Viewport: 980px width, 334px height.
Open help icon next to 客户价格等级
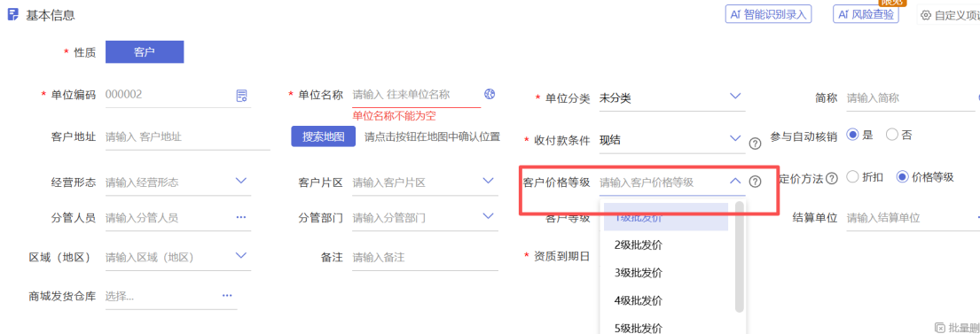coord(755,182)
